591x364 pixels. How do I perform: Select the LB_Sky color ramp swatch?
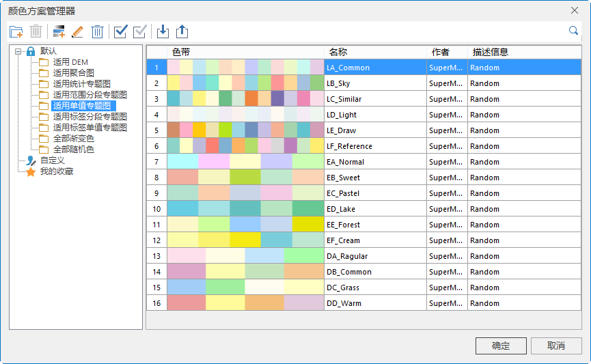pos(245,83)
